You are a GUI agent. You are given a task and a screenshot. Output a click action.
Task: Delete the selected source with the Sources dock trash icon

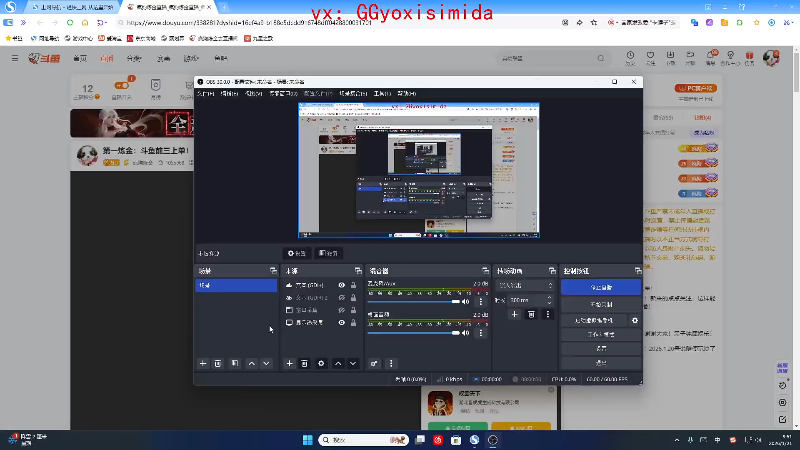click(305, 363)
